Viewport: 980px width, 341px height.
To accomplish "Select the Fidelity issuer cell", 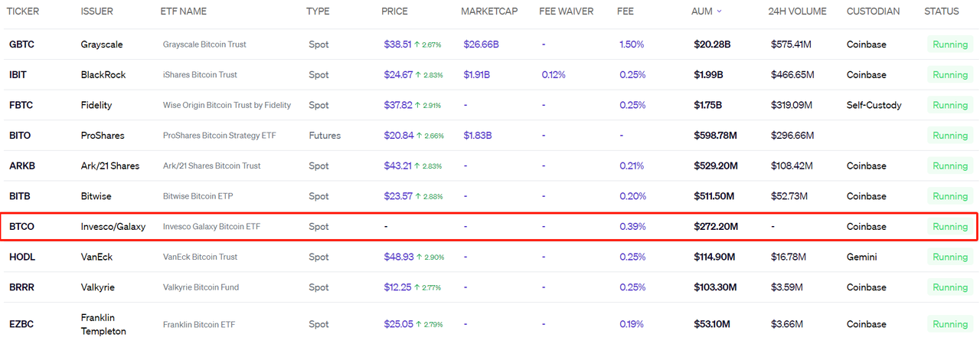I will tap(96, 105).
